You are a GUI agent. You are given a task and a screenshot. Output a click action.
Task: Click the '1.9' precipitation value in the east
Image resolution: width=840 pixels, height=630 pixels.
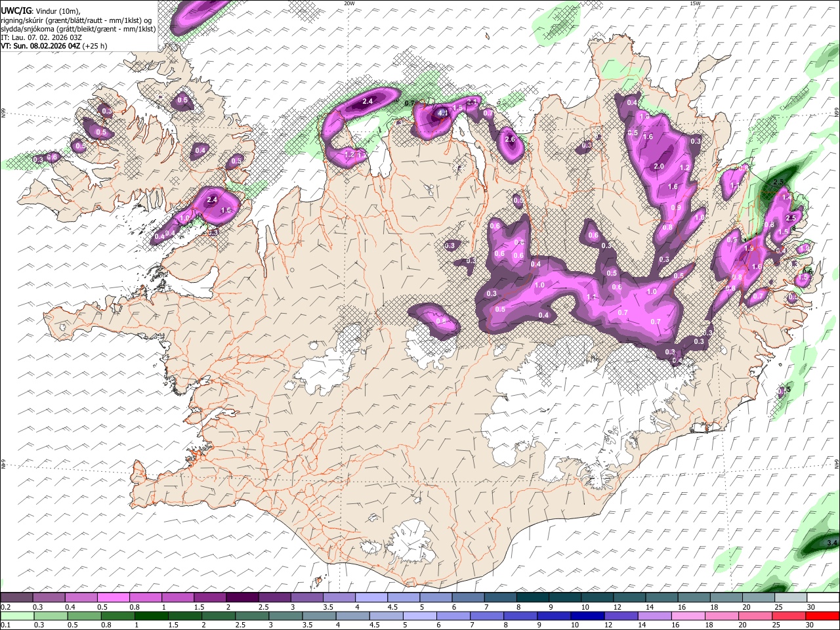(749, 248)
